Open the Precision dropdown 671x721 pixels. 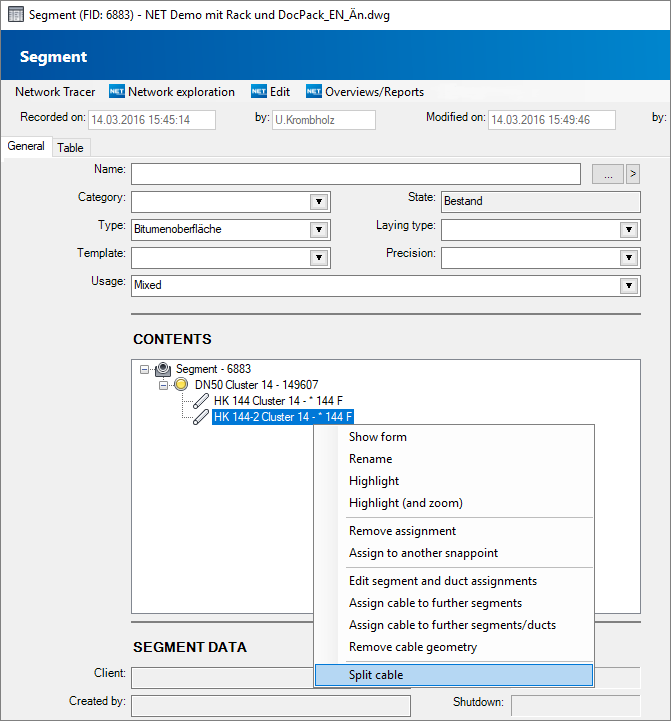629,258
